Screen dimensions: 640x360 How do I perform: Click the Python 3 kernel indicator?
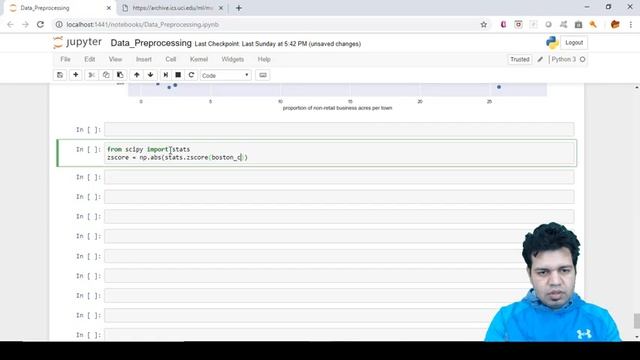coord(564,59)
